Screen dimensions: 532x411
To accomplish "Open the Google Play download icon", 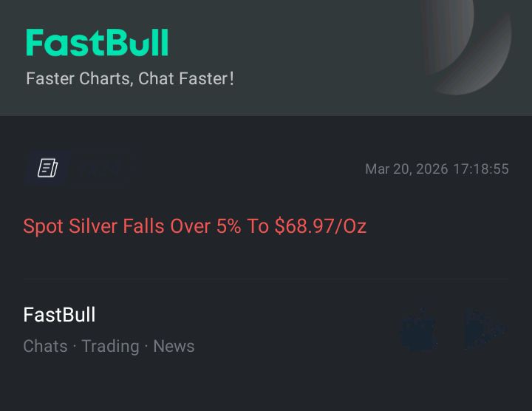I will tap(485, 330).
